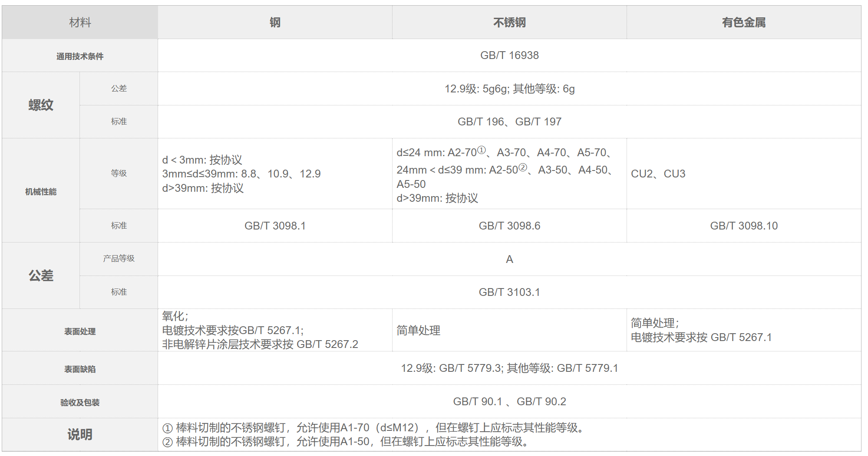Click the stainless steel 简单处理 cell
This screenshot has height=456, width=868.
tap(509, 330)
